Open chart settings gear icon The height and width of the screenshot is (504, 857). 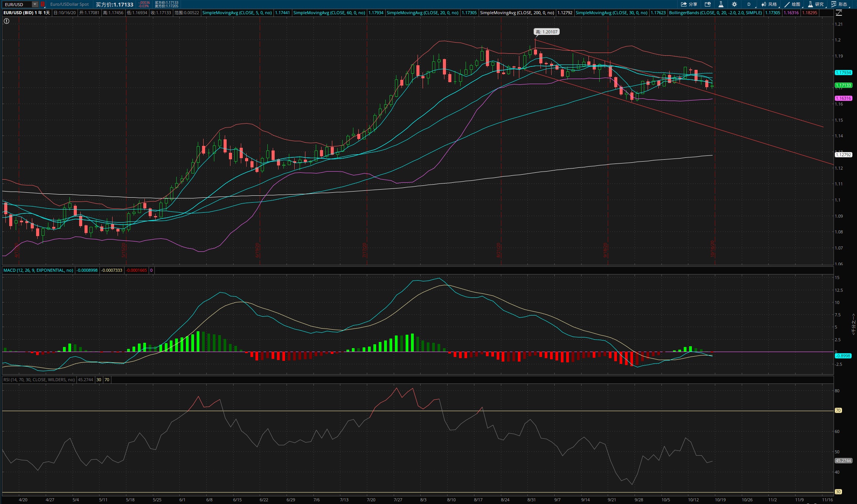734,4
